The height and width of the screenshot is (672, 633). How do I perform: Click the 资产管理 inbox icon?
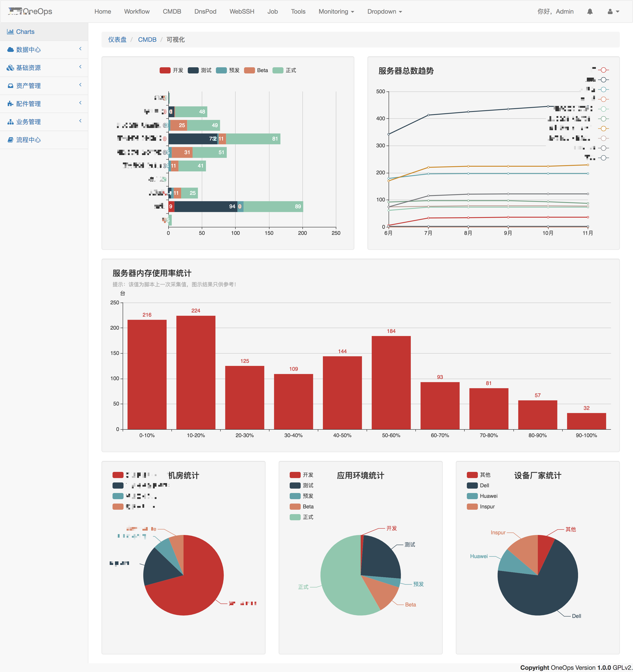click(11, 86)
